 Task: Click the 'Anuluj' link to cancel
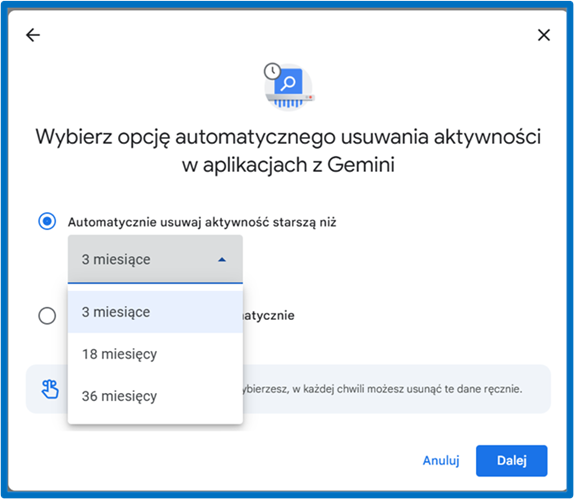pyautogui.click(x=441, y=461)
